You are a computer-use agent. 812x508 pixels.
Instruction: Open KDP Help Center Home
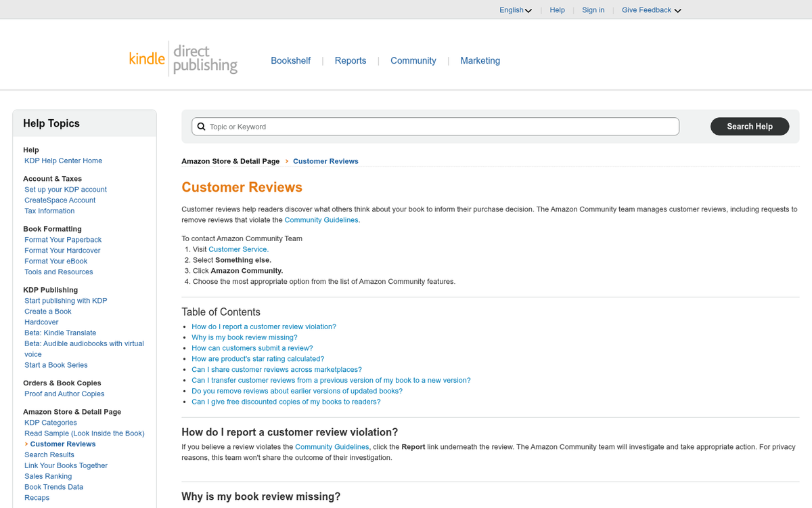click(x=63, y=161)
